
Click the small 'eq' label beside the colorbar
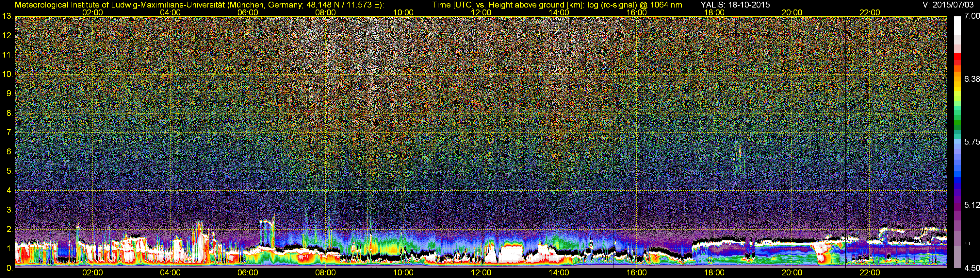(968, 243)
